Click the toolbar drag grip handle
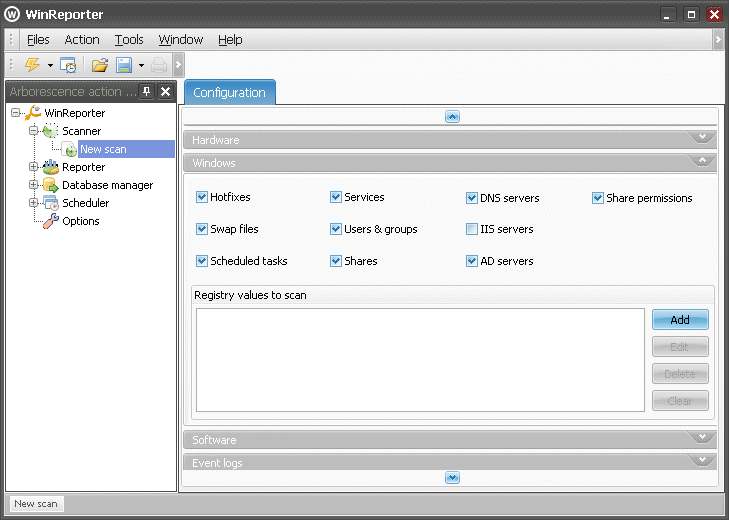The width and height of the screenshot is (729, 520). (x=11, y=65)
